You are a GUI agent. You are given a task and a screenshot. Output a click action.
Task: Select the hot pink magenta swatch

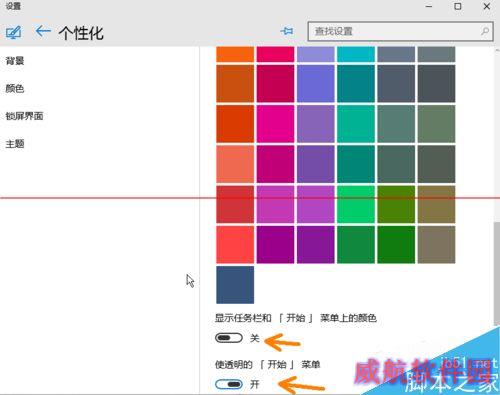(x=275, y=124)
